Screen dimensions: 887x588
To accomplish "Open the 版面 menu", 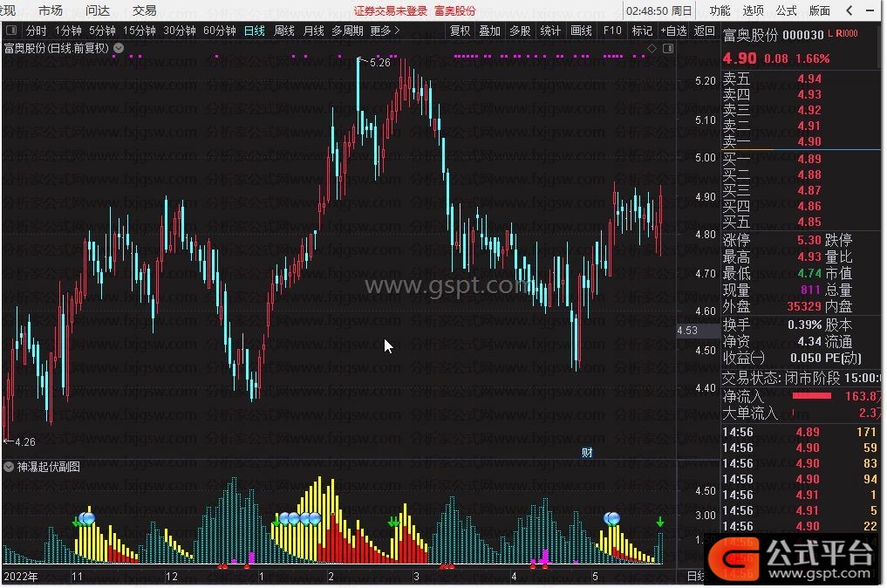I will [x=820, y=10].
